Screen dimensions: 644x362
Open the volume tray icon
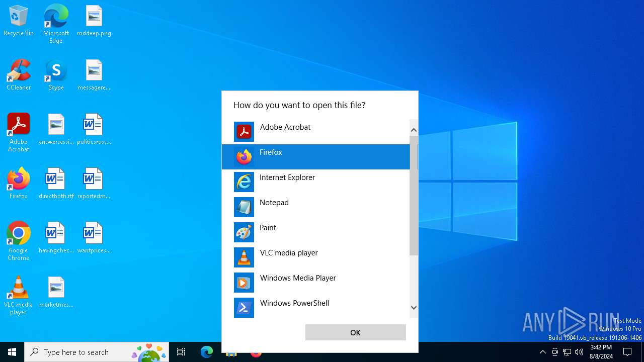pyautogui.click(x=579, y=352)
